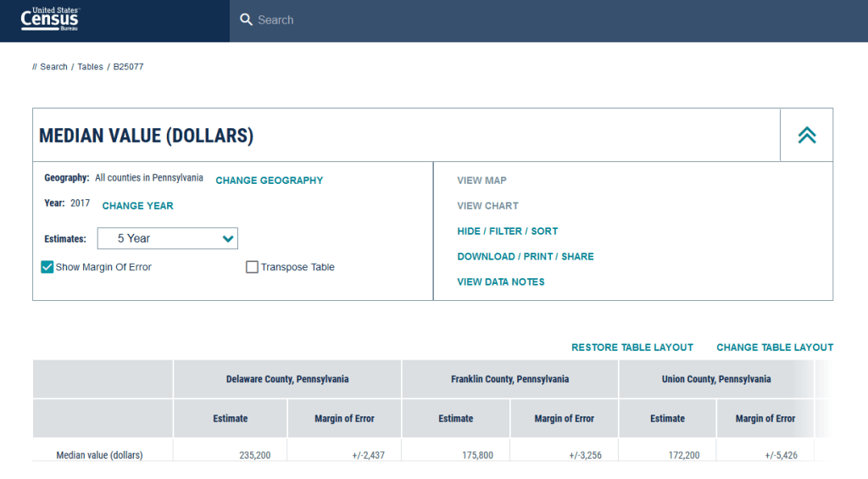Collapse the table header with double chevron

point(806,135)
